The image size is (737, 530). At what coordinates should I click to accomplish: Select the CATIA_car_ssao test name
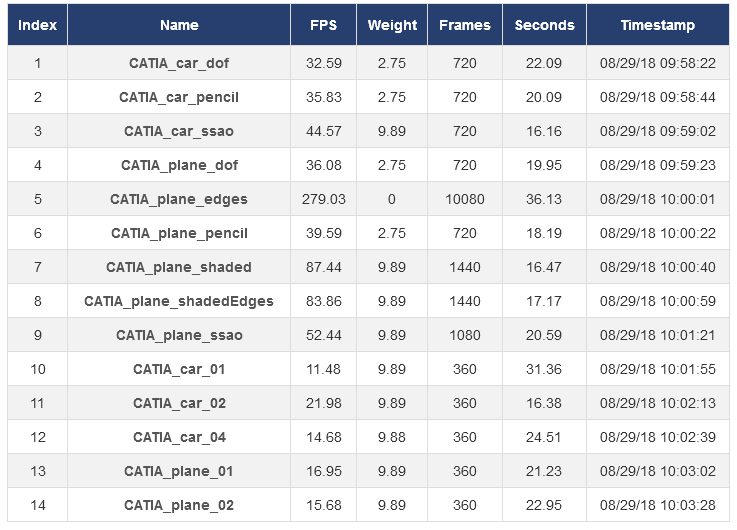[x=179, y=131]
